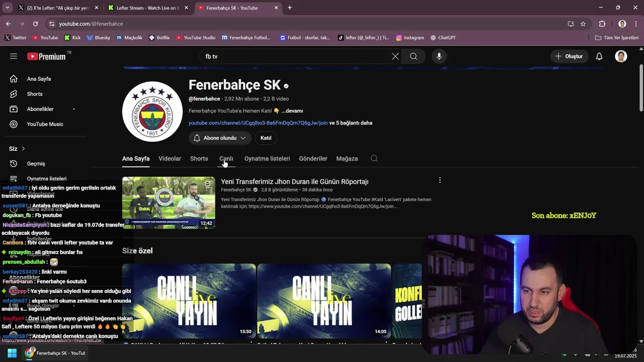Open the Bluesky bookmark

(99, 38)
